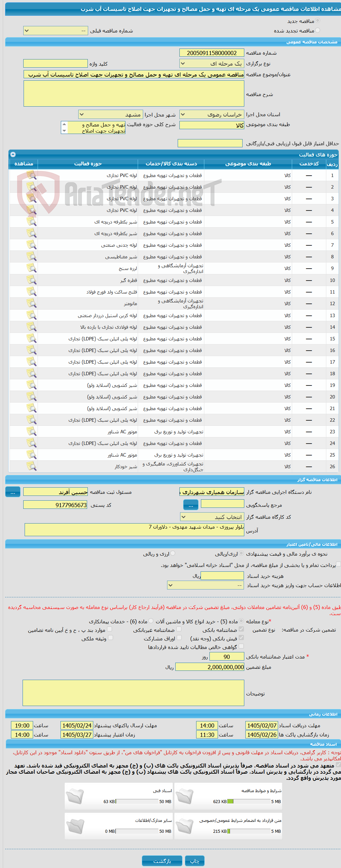Click progress bar of technical documents file
The image size is (341, 868).
[x=137, y=801]
